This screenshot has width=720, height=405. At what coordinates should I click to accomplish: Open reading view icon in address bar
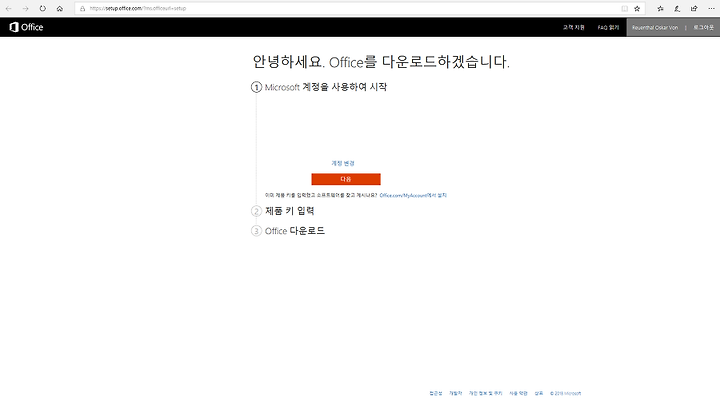pyautogui.click(x=624, y=9)
